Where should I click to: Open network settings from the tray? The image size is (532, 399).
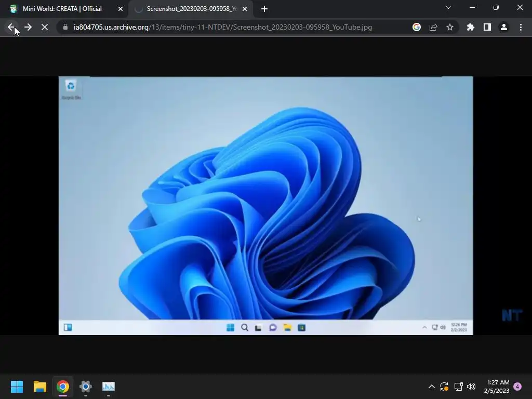click(x=458, y=387)
